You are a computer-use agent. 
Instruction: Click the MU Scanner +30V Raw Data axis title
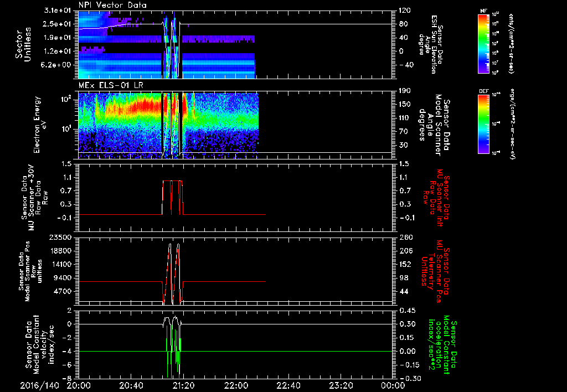(x=34, y=198)
